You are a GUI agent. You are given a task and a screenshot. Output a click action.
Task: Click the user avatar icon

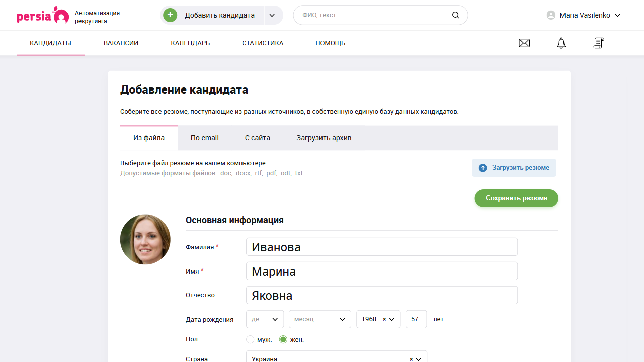pos(551,15)
